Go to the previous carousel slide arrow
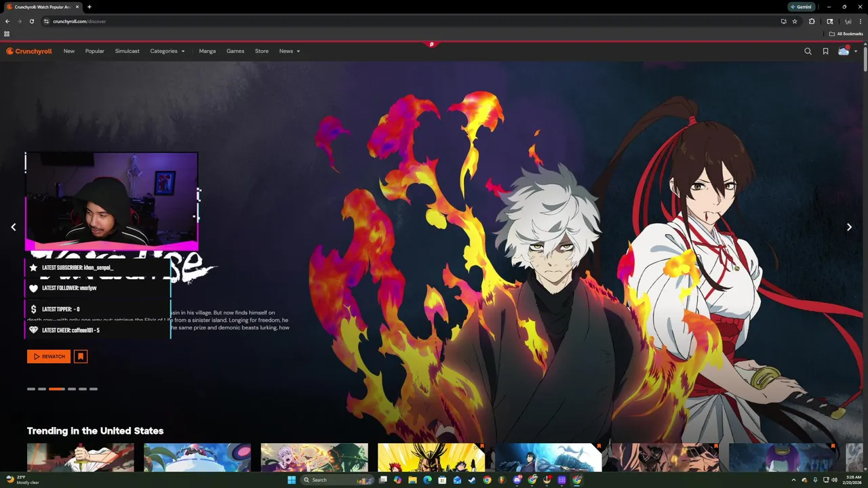Image resolution: width=868 pixels, height=488 pixels. pyautogui.click(x=13, y=227)
